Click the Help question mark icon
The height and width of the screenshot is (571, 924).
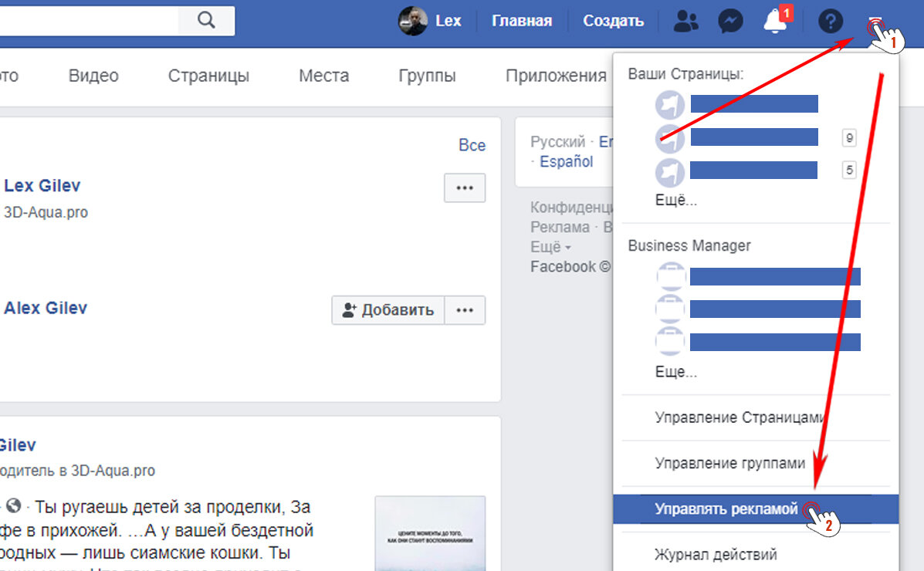tap(830, 21)
